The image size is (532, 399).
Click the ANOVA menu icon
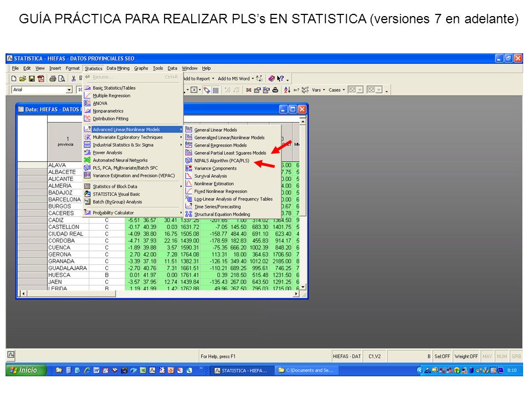[87, 103]
